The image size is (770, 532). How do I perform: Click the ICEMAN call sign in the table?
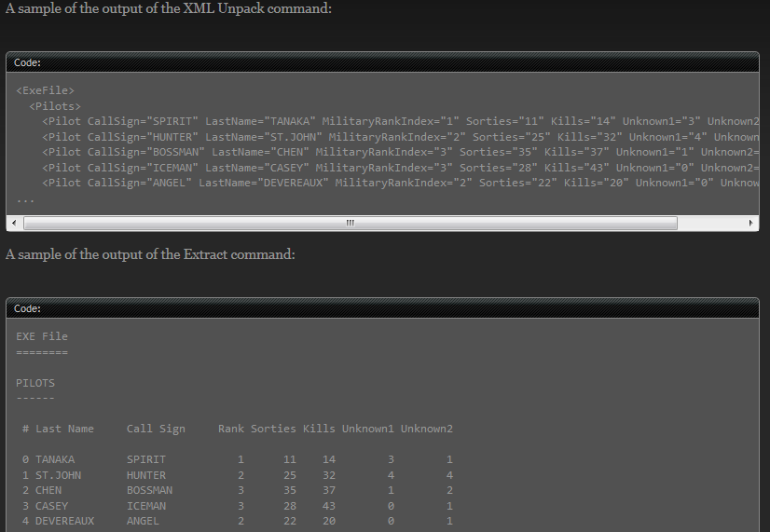pos(146,506)
